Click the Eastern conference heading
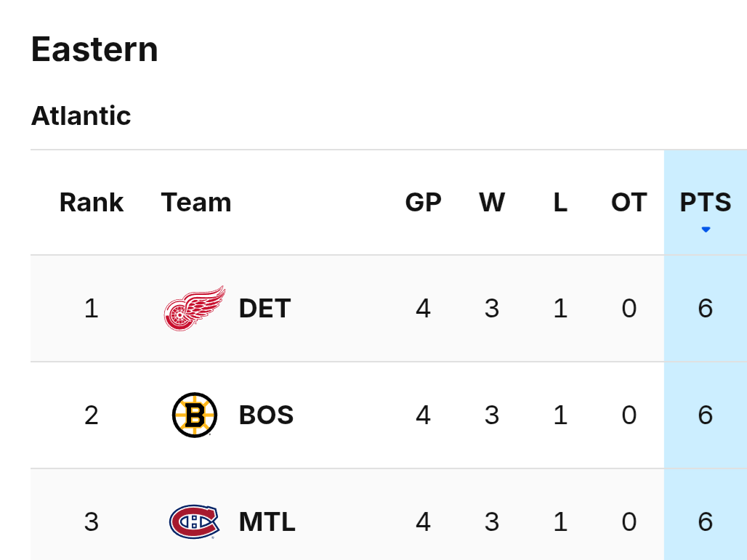 click(x=94, y=49)
